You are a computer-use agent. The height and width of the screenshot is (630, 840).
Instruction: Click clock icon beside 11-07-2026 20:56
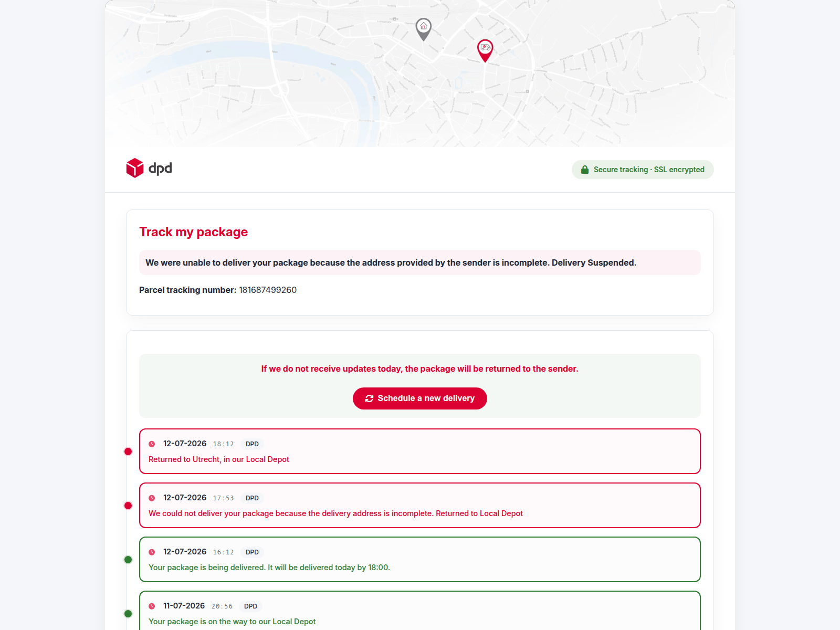point(152,606)
